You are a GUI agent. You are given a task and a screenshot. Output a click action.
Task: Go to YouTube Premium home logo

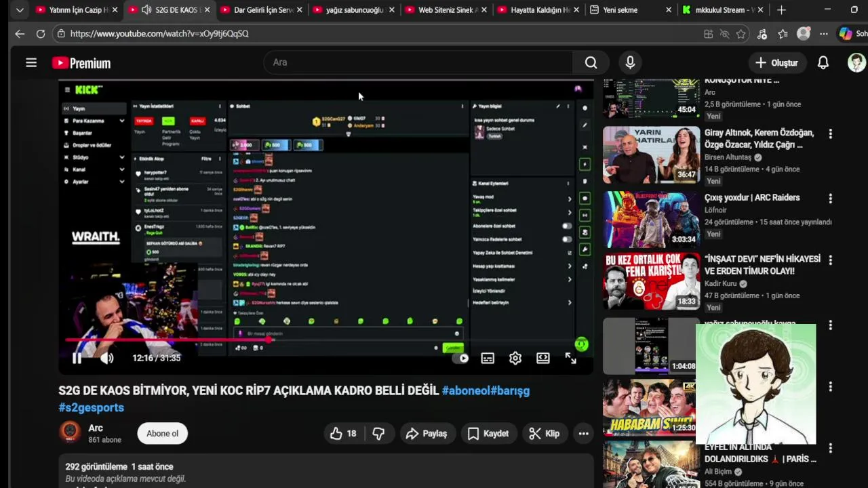point(81,63)
